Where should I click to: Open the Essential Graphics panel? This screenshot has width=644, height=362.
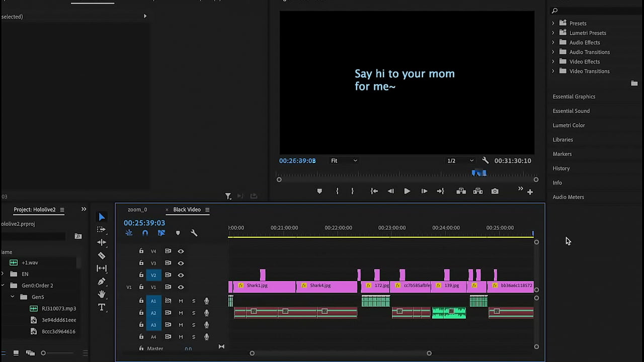[x=574, y=97]
